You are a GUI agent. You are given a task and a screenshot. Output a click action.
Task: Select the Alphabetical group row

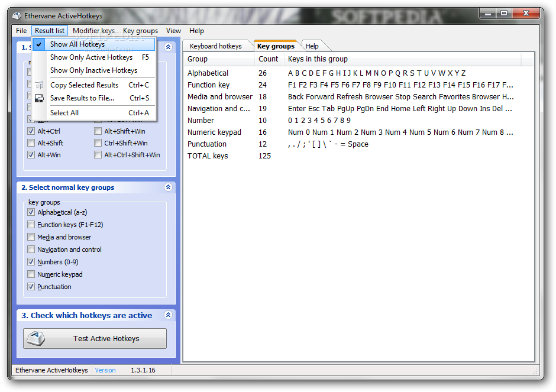(x=358, y=73)
